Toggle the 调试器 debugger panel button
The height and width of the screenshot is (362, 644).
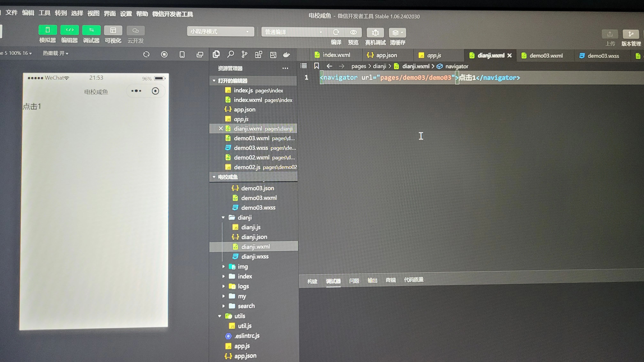point(91,30)
